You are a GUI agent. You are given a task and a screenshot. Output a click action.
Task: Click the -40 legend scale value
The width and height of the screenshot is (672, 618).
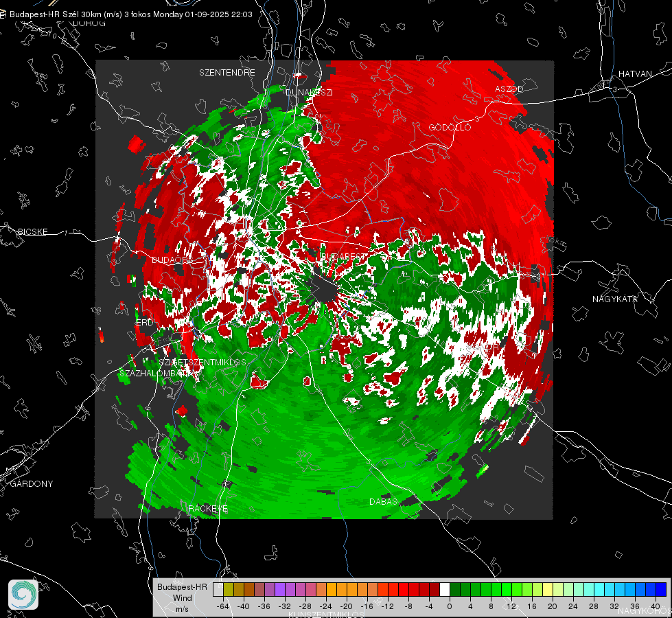coord(244,606)
